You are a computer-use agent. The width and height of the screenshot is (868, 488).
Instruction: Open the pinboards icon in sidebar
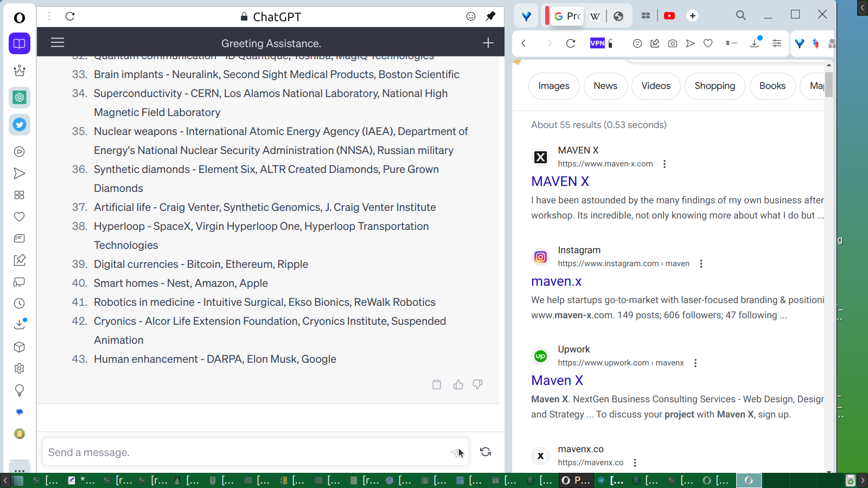(20, 260)
